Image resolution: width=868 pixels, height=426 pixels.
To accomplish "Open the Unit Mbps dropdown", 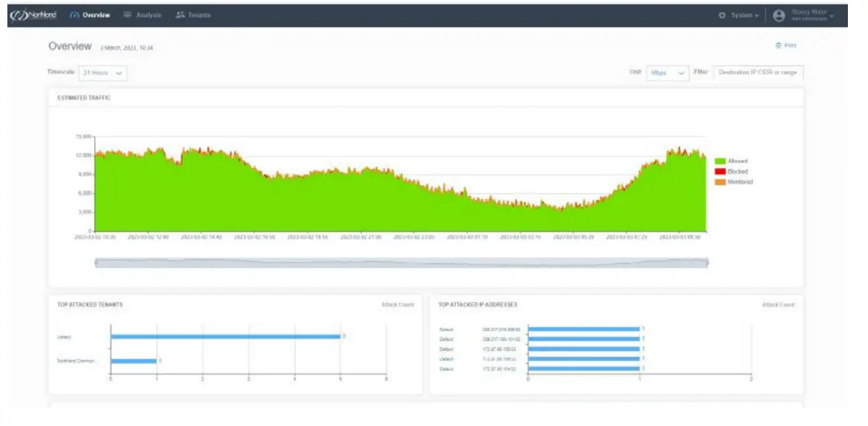I will [x=667, y=73].
